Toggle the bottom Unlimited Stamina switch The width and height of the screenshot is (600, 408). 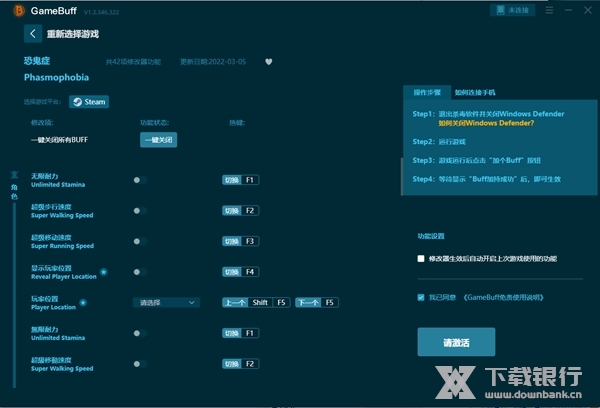click(x=140, y=333)
